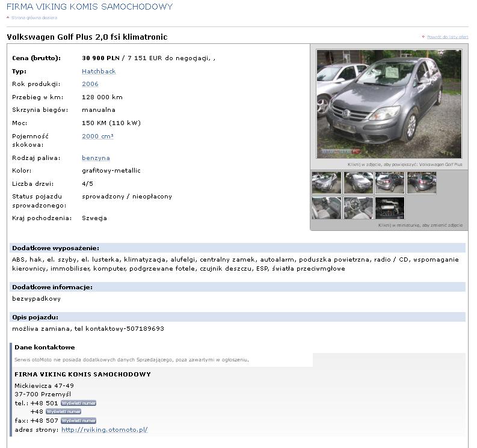This screenshot has width=477, height=448.
Task: Click the postal line 37-700 Przemyśl
Action: (43, 394)
